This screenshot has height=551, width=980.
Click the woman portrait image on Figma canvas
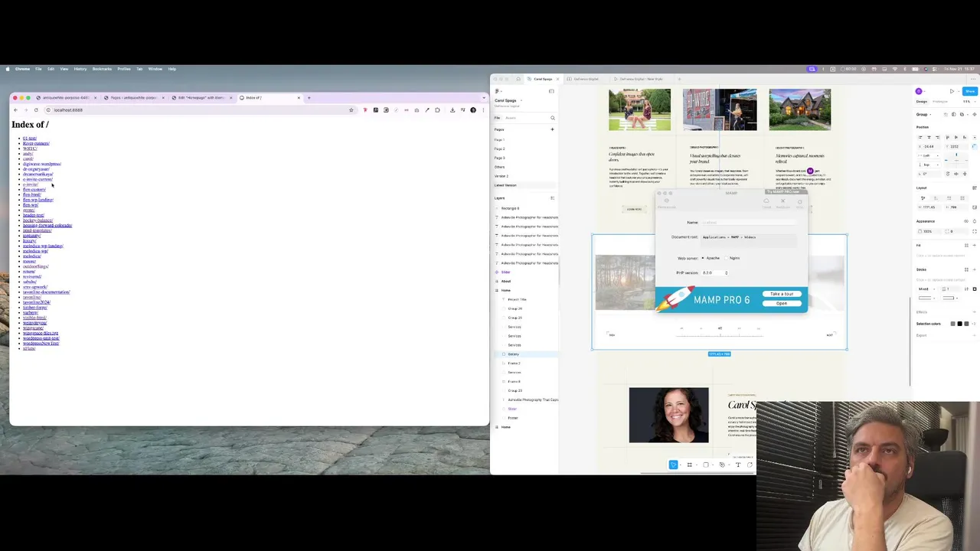(x=669, y=416)
